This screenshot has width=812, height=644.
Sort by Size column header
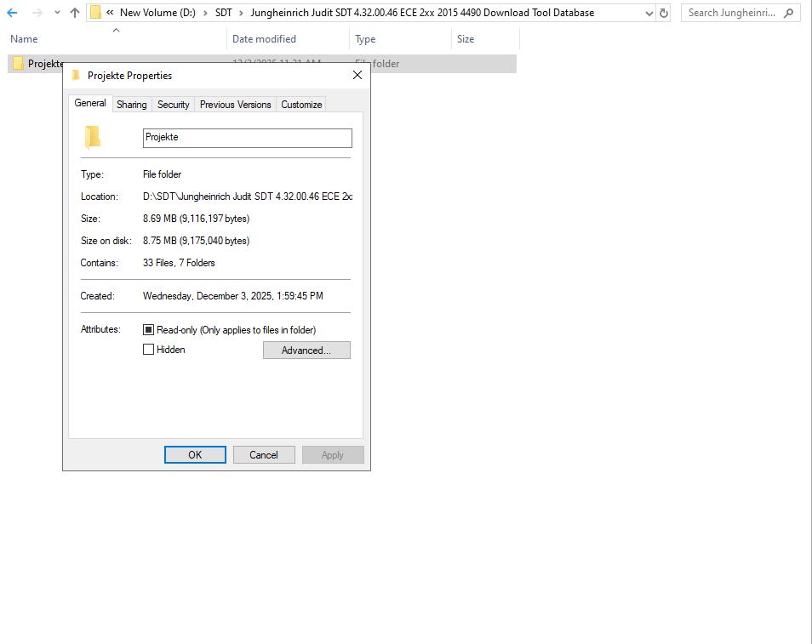tap(465, 39)
